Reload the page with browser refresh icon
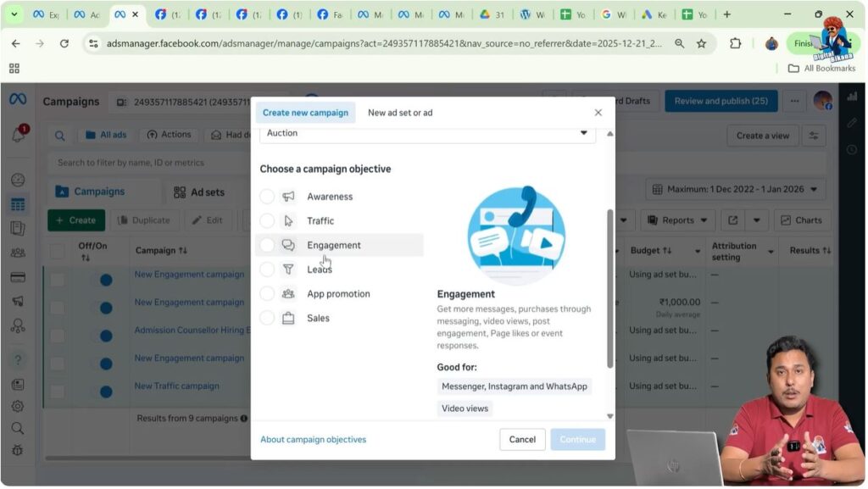 pos(64,43)
